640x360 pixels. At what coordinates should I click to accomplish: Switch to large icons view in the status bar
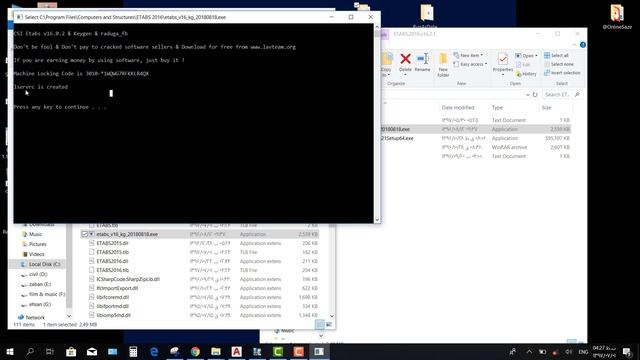coord(329,324)
